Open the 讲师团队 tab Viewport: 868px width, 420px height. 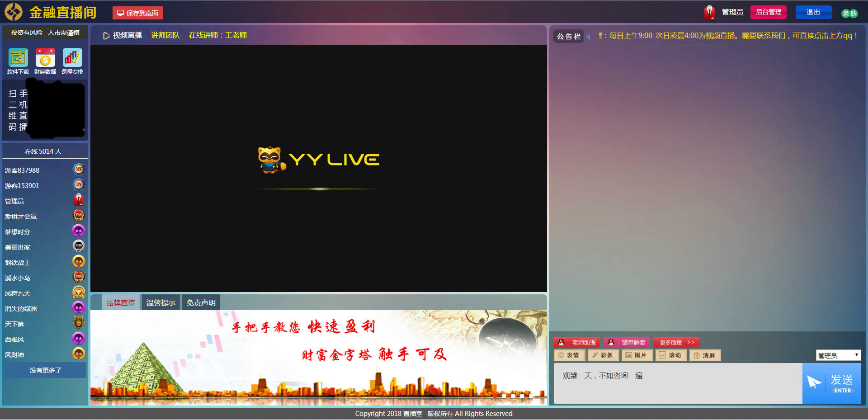165,35
